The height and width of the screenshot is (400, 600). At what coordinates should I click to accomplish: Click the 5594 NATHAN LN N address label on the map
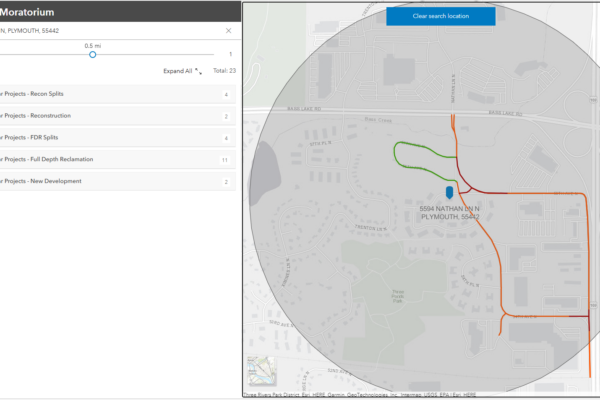tap(450, 212)
